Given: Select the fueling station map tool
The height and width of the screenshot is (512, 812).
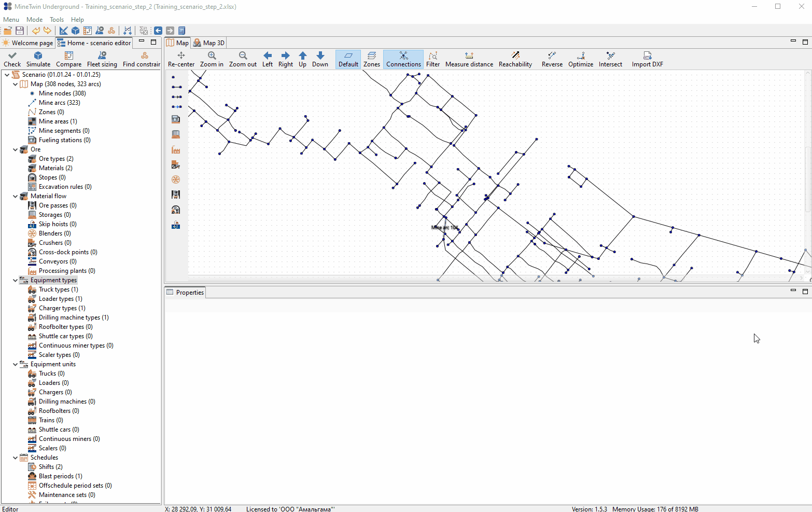Looking at the screenshot, I should 176,119.
